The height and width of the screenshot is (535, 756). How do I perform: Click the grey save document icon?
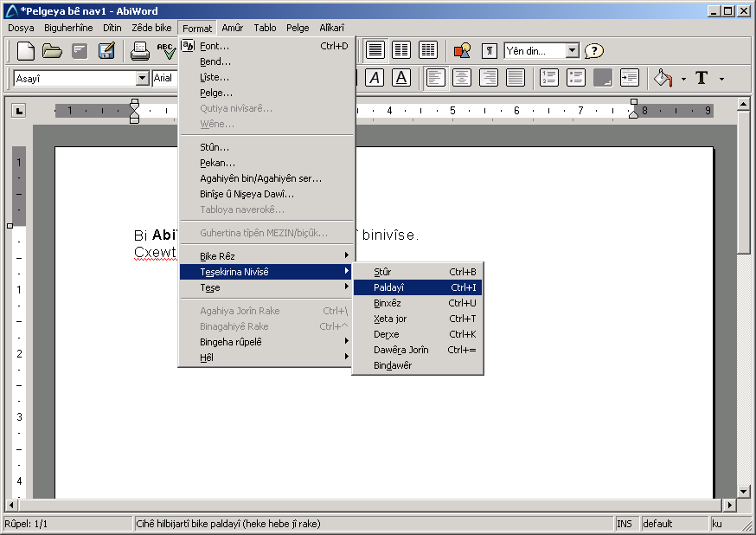80,51
